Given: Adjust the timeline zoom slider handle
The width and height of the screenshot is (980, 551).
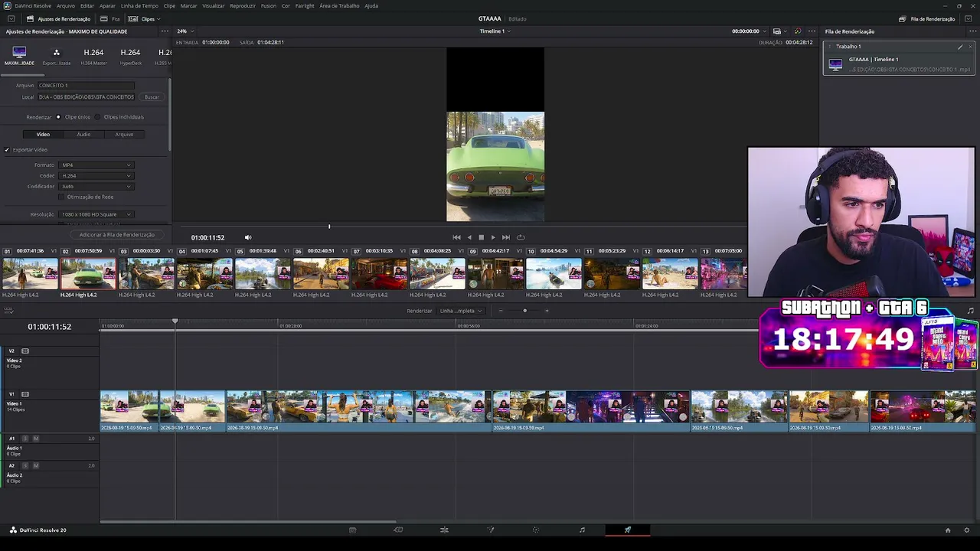Looking at the screenshot, I should 524,311.
